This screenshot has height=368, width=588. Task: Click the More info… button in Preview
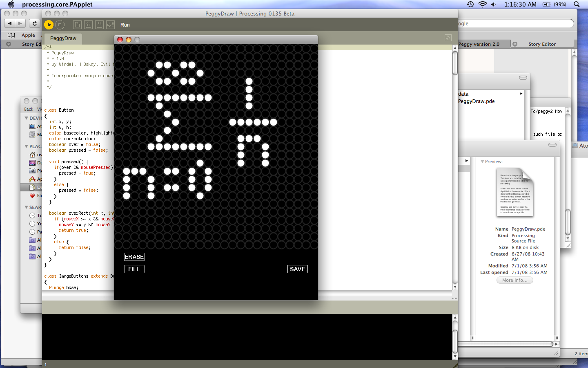point(514,280)
